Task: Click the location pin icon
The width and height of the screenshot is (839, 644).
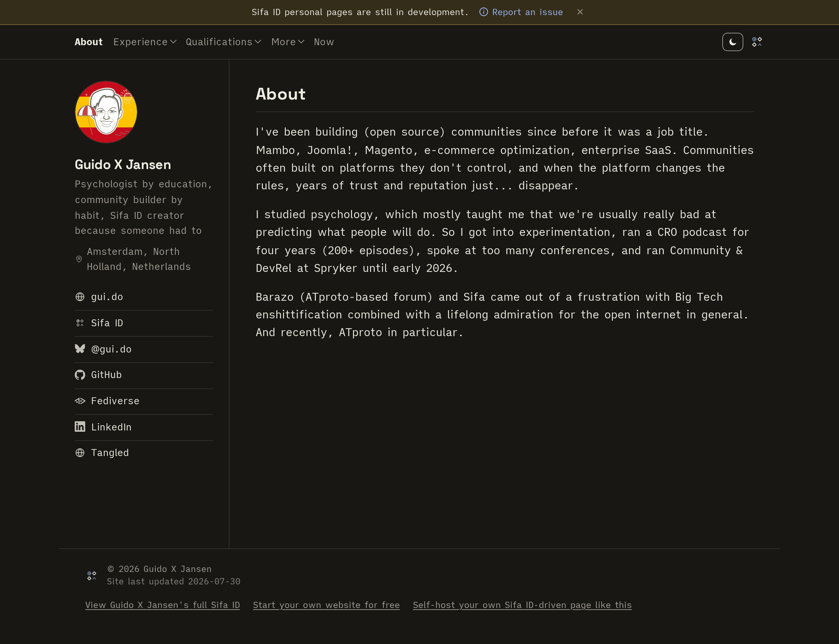Action: (x=79, y=259)
